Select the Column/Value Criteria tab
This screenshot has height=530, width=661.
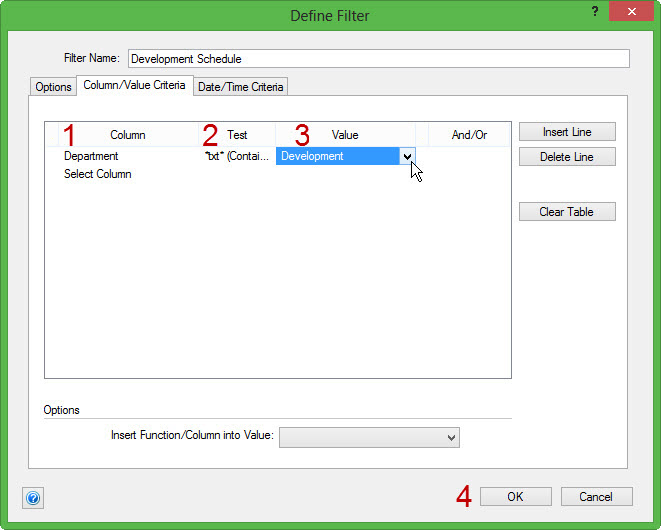click(x=134, y=86)
